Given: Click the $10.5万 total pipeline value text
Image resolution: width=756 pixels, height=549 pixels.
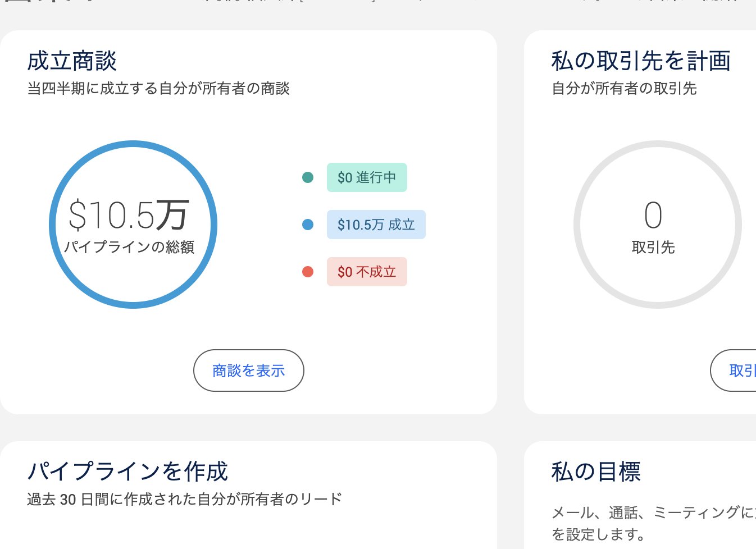Looking at the screenshot, I should pyautogui.click(x=127, y=213).
